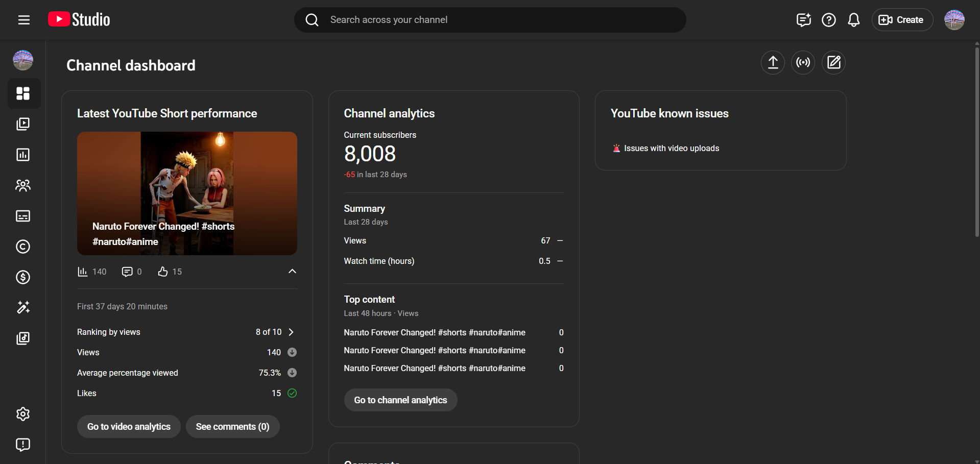Expand Ranking by views arrow
The height and width of the screenshot is (464, 980).
point(291,332)
